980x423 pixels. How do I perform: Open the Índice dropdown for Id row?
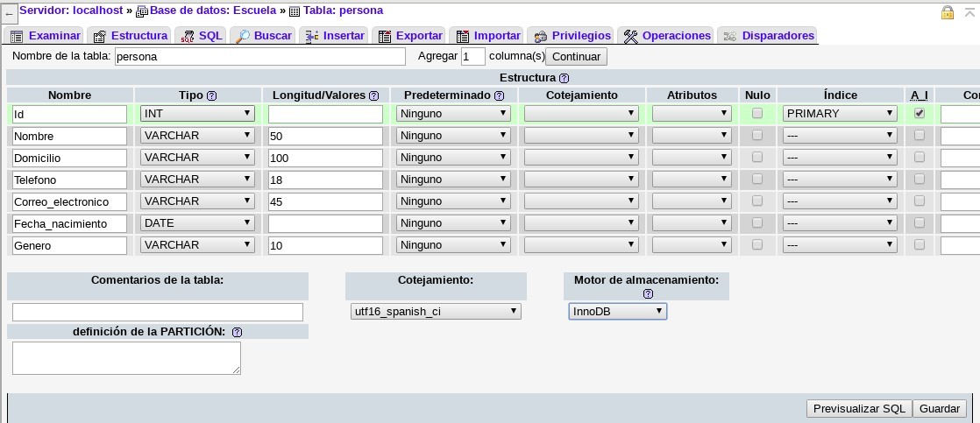click(x=840, y=113)
